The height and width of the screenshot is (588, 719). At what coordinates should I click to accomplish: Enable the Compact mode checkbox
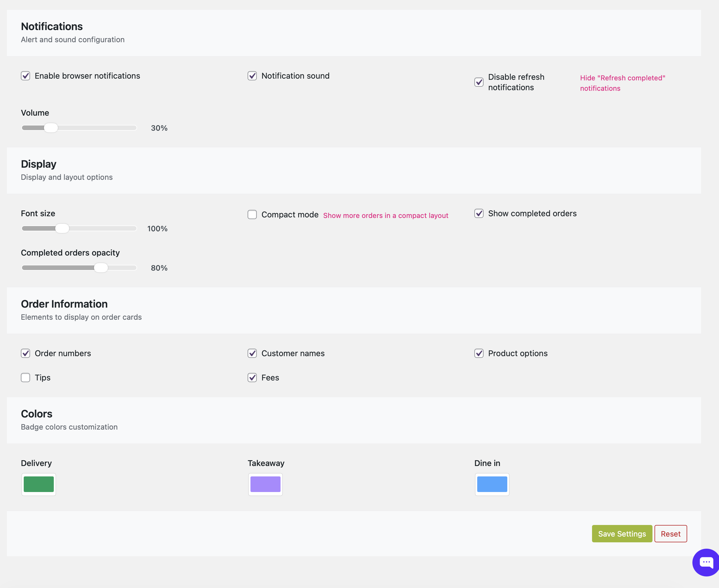pyautogui.click(x=252, y=215)
